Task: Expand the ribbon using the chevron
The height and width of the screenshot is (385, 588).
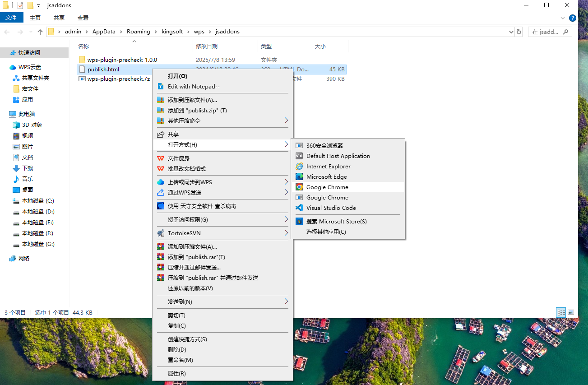Action: [x=563, y=18]
